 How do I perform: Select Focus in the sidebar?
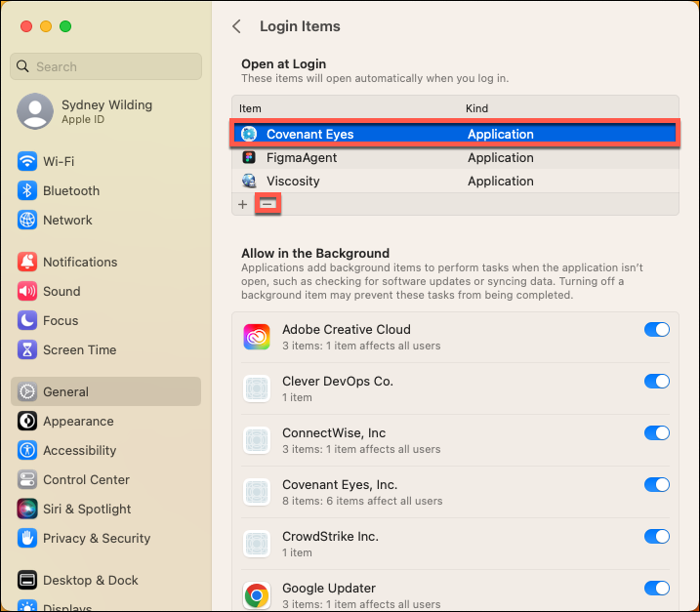(x=105, y=320)
